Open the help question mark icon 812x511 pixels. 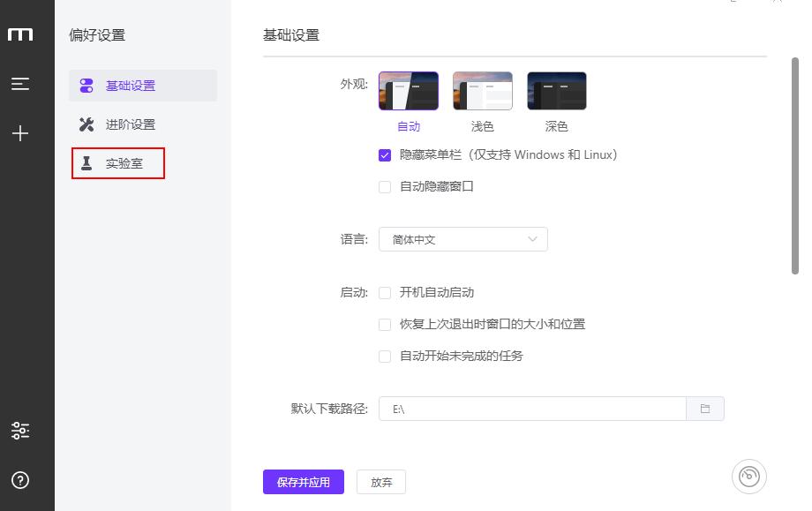click(x=20, y=480)
